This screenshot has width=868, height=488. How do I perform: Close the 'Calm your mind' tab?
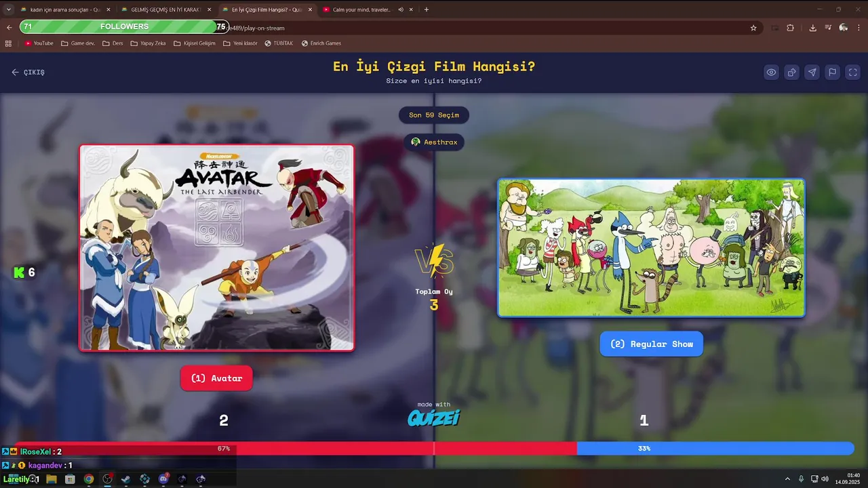coord(411,9)
